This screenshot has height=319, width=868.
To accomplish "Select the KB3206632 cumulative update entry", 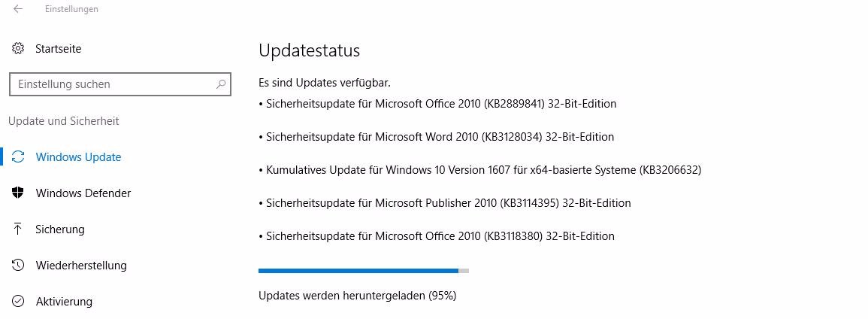I will click(480, 170).
